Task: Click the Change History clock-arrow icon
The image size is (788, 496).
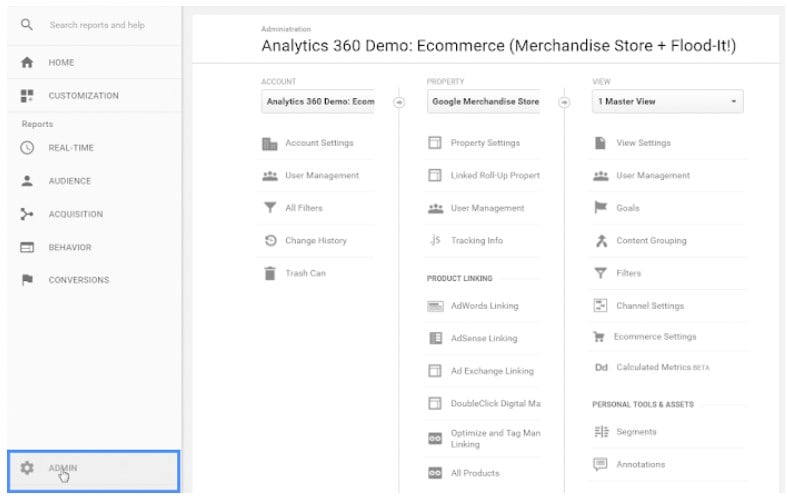Action: [x=270, y=241]
